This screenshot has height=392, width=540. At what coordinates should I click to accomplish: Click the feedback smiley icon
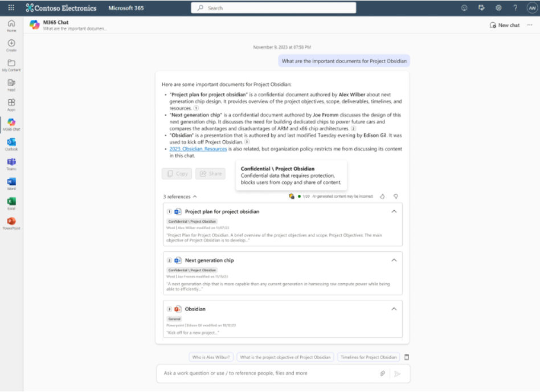pos(464,8)
